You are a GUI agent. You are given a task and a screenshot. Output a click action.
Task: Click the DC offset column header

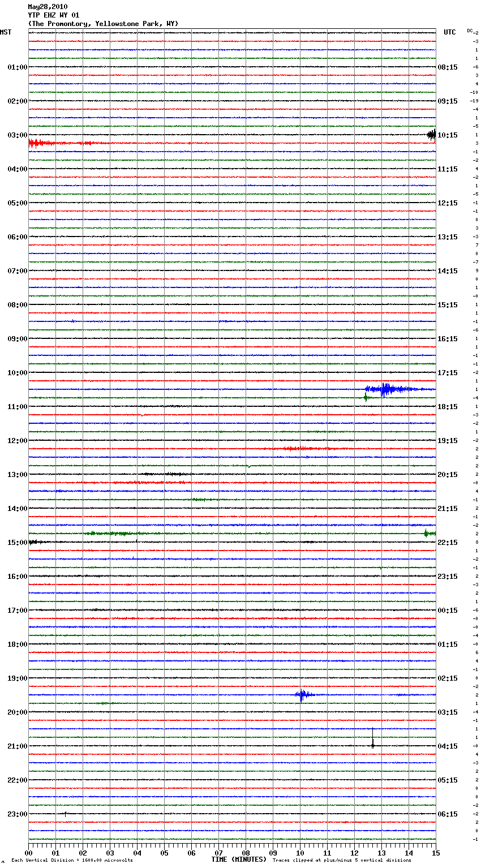point(470,31)
